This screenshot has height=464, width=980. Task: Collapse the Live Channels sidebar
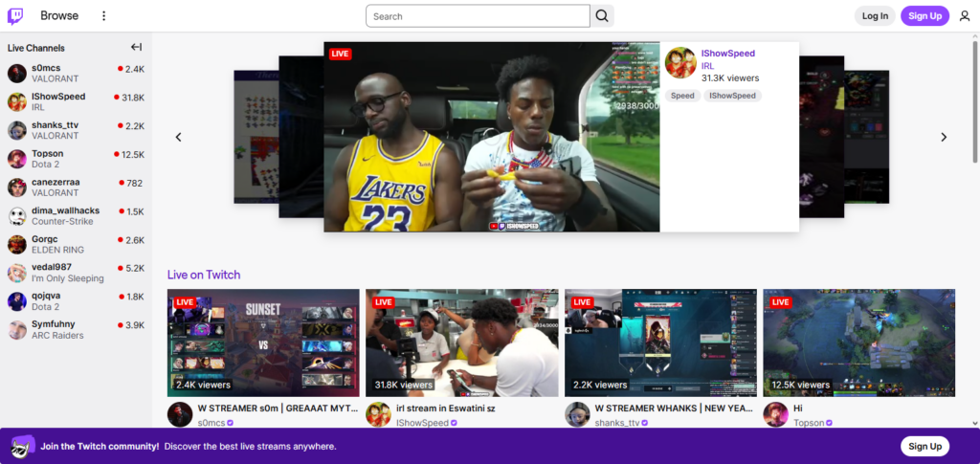pos(136,48)
